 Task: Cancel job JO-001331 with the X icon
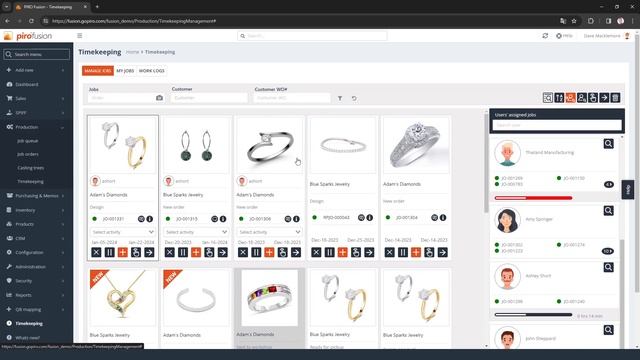pyautogui.click(x=96, y=252)
